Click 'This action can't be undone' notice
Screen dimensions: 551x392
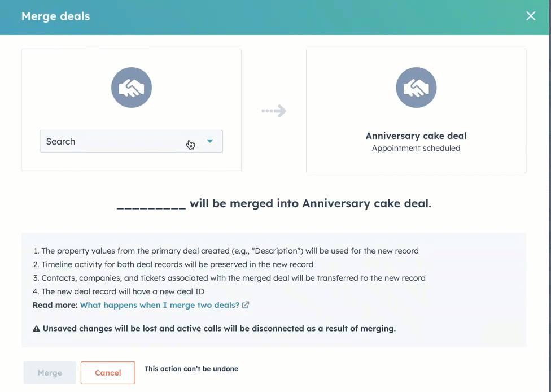pyautogui.click(x=191, y=369)
